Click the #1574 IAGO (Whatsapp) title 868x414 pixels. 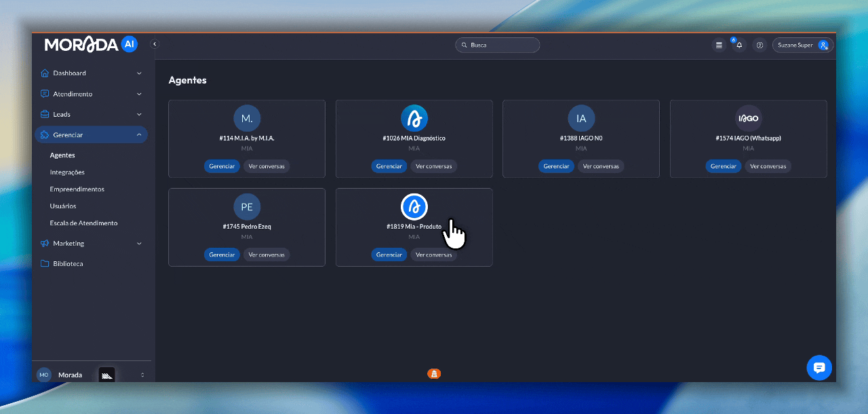coord(749,138)
